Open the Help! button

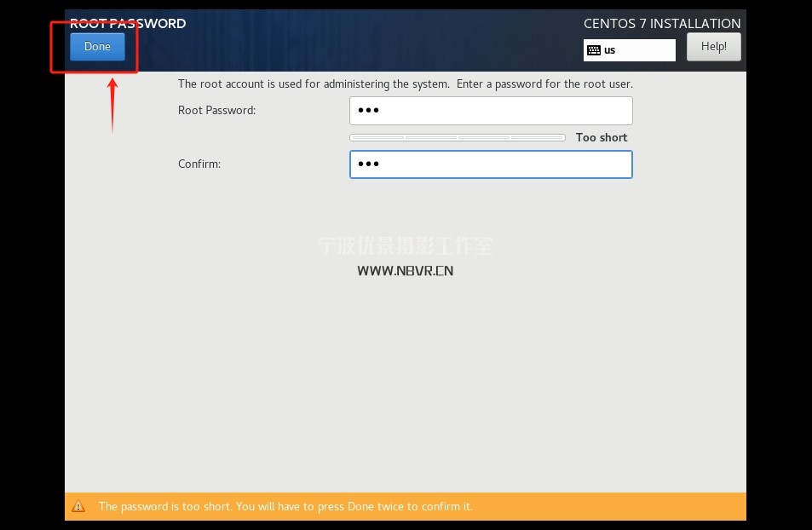pos(713,47)
